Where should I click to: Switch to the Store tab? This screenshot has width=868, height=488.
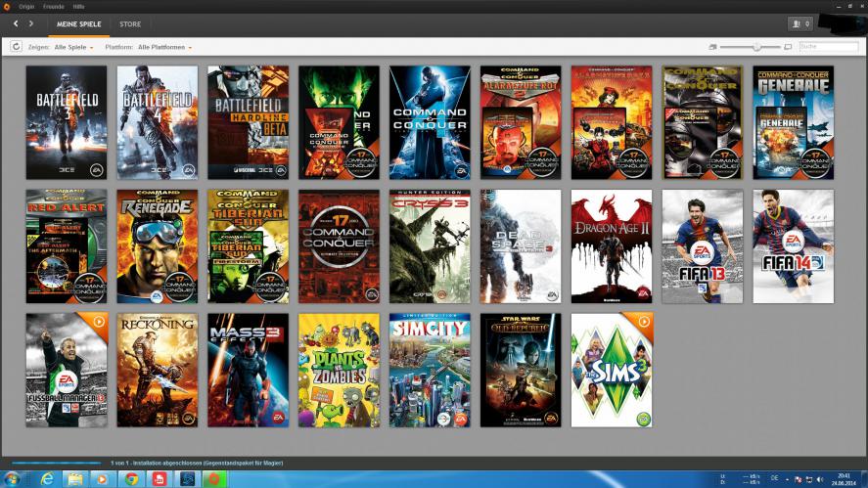tap(129, 23)
